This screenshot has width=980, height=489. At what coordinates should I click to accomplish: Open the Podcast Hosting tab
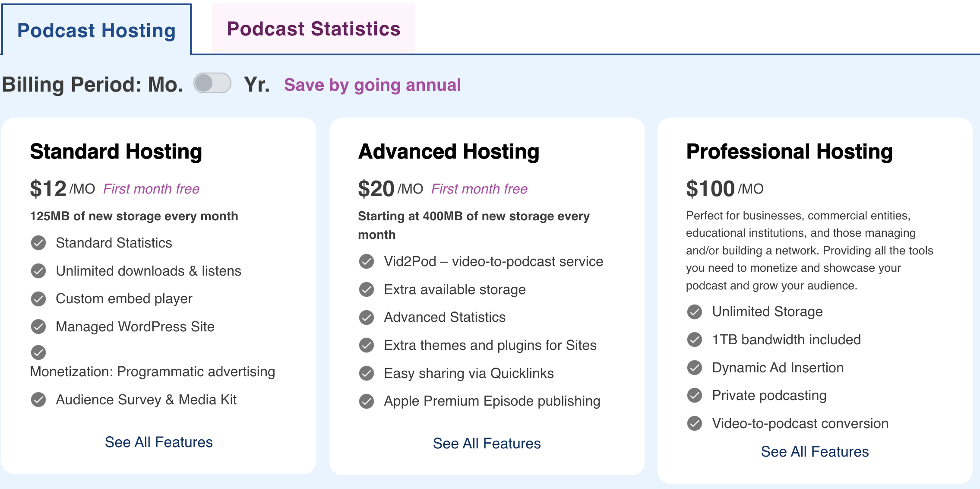(x=96, y=30)
